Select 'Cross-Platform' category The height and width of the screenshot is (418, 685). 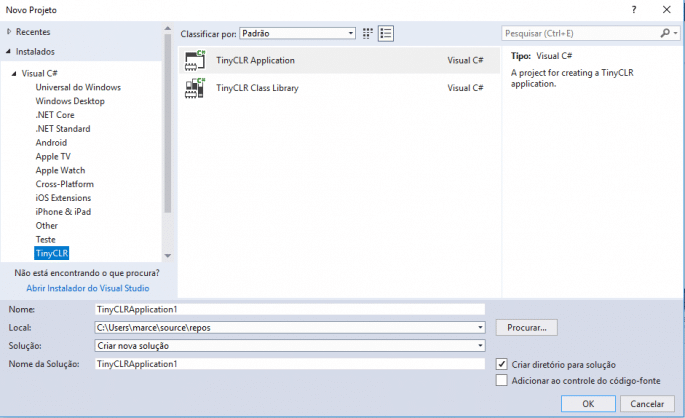pos(65,184)
